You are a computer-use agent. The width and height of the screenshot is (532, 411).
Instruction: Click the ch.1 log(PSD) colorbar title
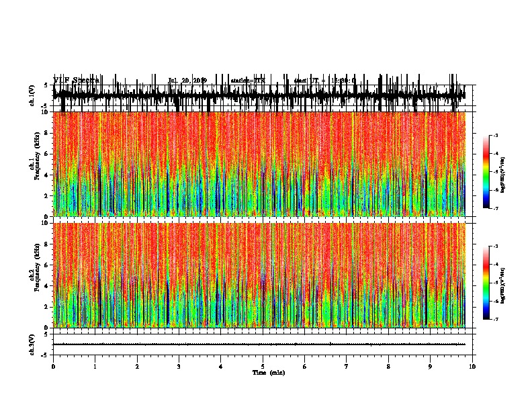click(x=502, y=175)
